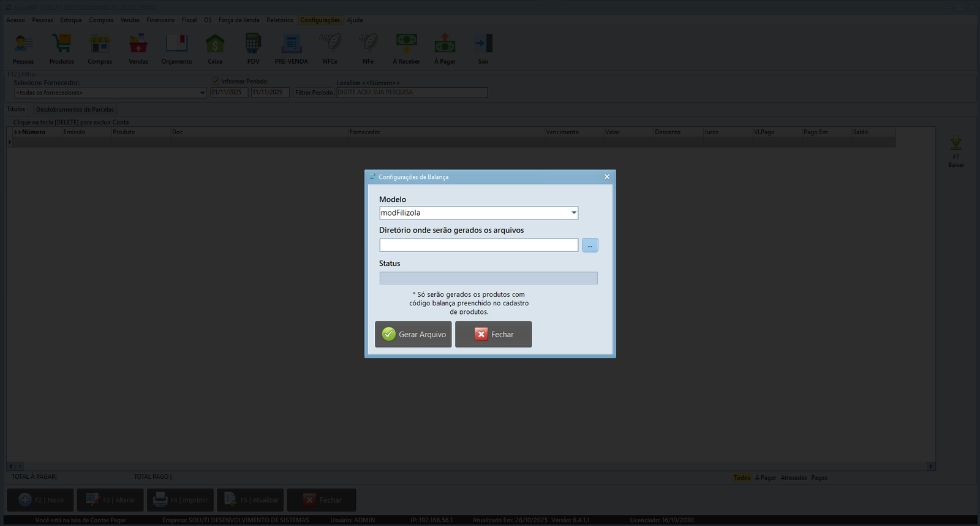Open the Selecione Fornecedor dropdown
This screenshot has width=980, height=526.
point(203,93)
